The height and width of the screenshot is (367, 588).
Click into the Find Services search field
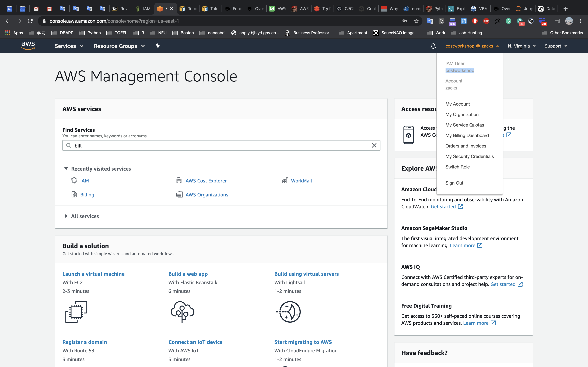coord(219,145)
